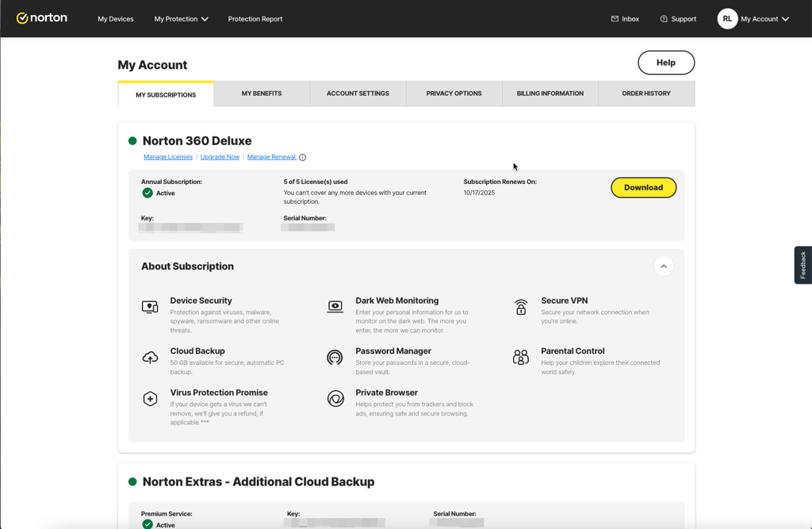812x529 pixels.
Task: Switch to the My Benefits tab
Action: point(262,94)
